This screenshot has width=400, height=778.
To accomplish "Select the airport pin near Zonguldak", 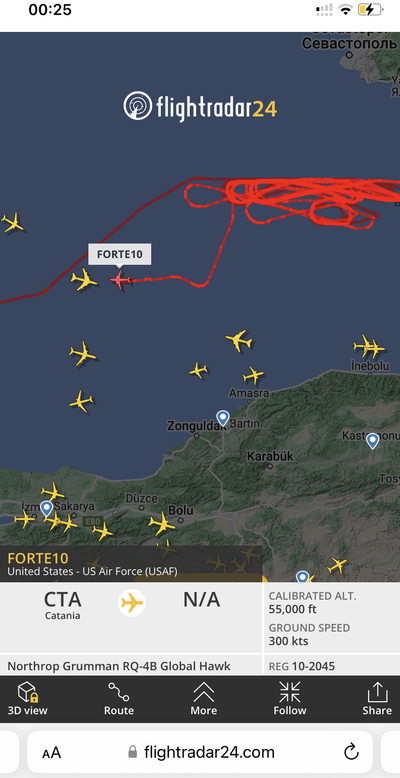I will (x=223, y=418).
